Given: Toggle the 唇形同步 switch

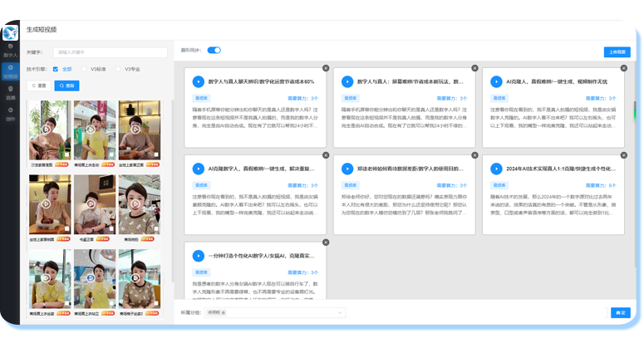Looking at the screenshot, I should click(214, 51).
